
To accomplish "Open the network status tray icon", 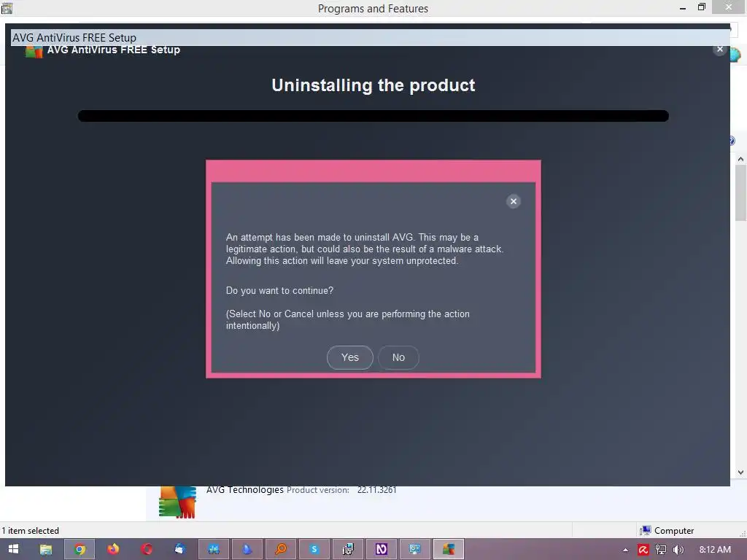I will click(x=661, y=550).
